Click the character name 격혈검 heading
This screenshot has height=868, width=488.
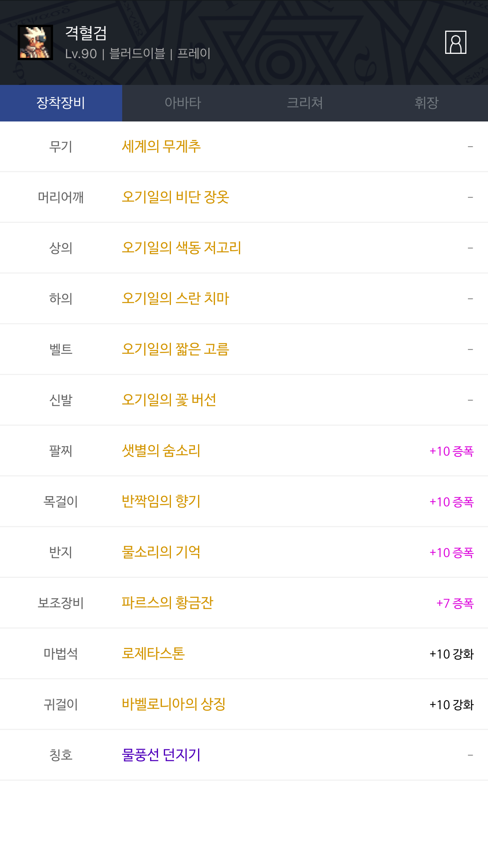[86, 33]
